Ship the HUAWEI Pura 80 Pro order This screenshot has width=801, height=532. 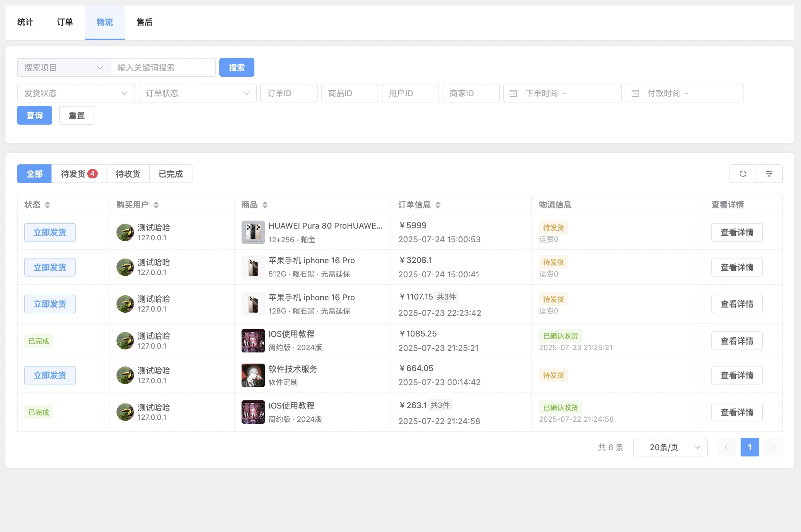click(x=49, y=232)
